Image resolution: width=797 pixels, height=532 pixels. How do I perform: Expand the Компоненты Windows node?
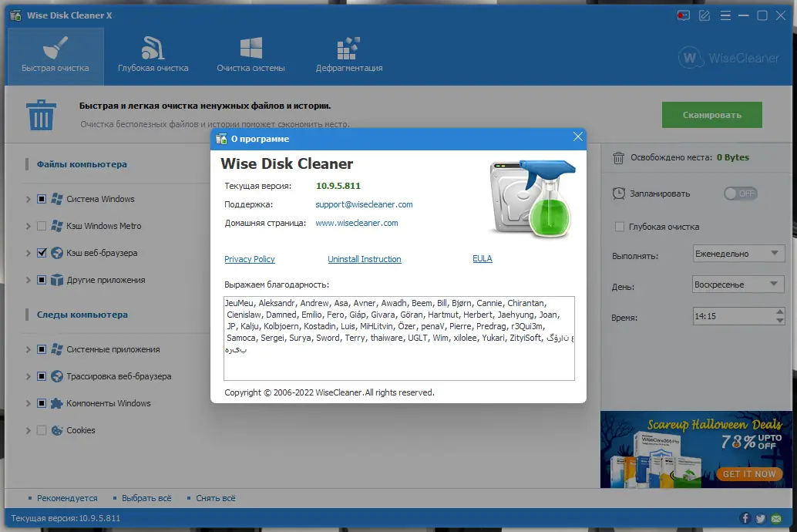[29, 404]
